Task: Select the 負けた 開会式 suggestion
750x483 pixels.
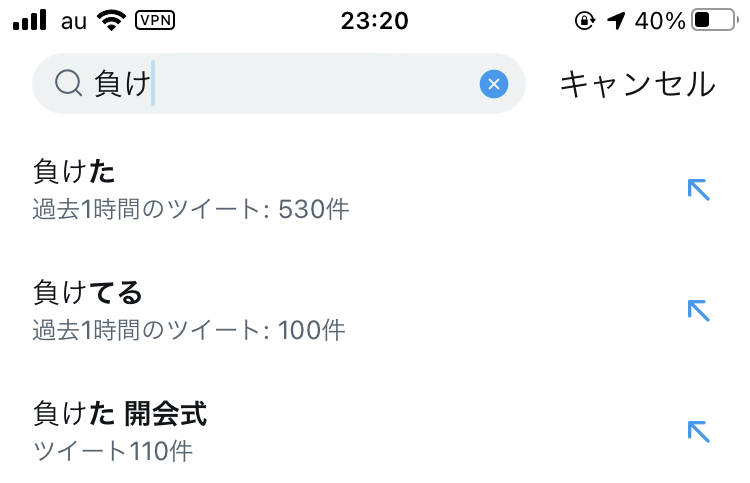Action: 375,432
